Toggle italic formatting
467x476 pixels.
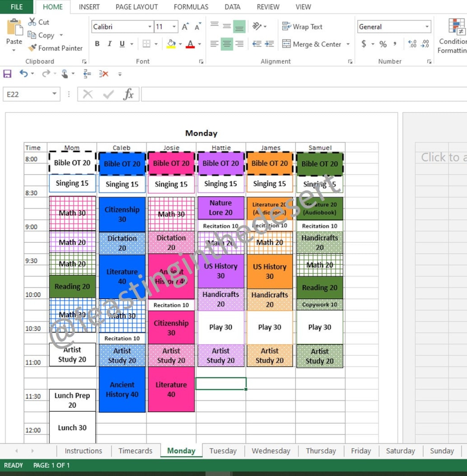click(x=109, y=44)
